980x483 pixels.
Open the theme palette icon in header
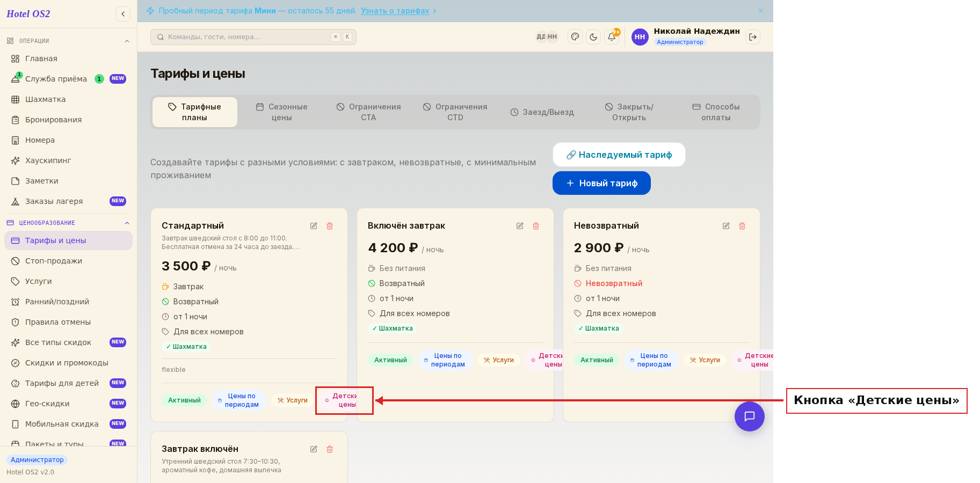(x=575, y=37)
